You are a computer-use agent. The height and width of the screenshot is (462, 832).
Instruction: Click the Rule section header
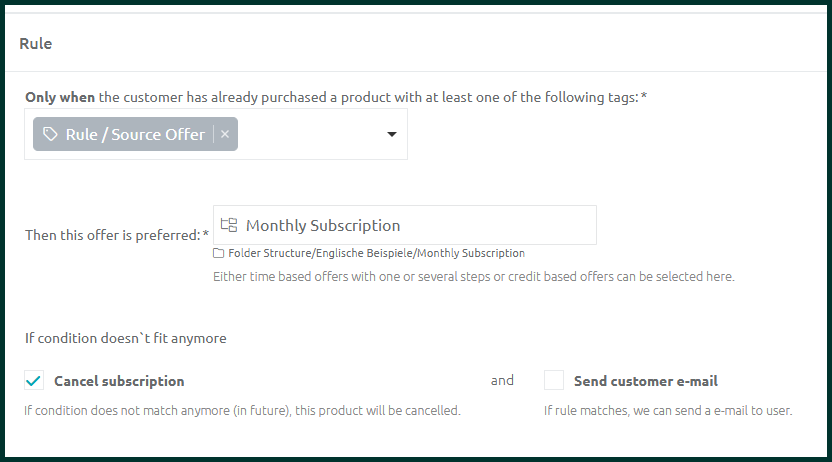[x=36, y=43]
